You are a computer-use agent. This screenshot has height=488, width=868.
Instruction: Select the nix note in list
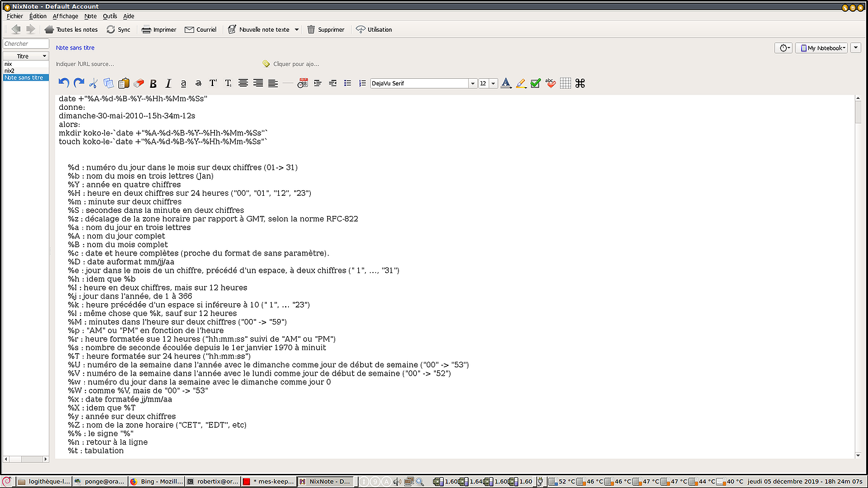click(26, 63)
